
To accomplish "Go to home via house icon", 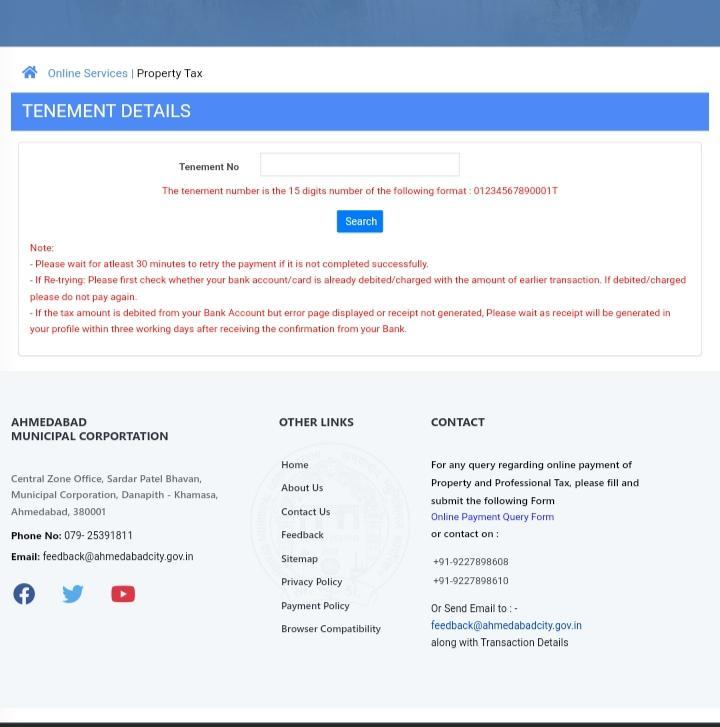I will click(x=30, y=72).
